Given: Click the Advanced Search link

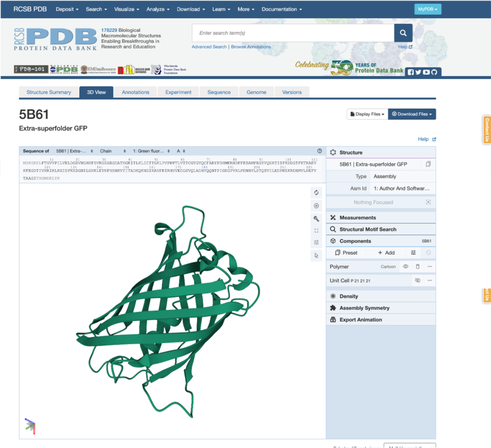Looking at the screenshot, I should pos(209,47).
